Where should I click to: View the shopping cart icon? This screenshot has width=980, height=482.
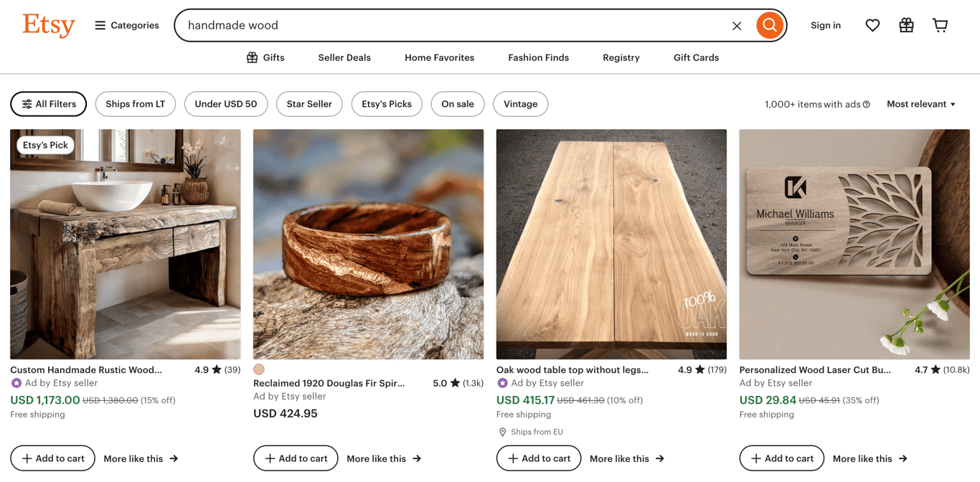[940, 24]
